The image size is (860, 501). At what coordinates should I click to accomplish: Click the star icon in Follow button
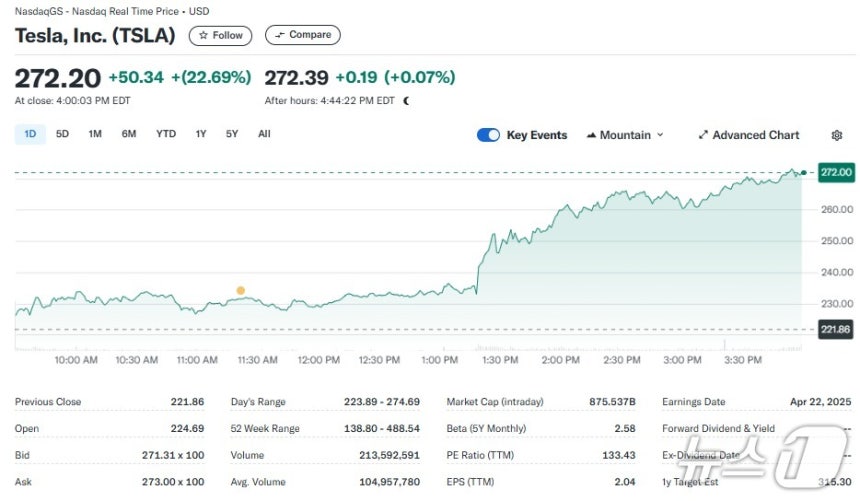pyautogui.click(x=203, y=35)
